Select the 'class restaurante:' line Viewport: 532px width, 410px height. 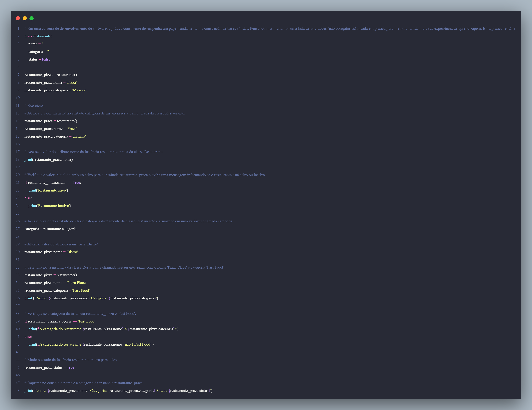click(38, 36)
